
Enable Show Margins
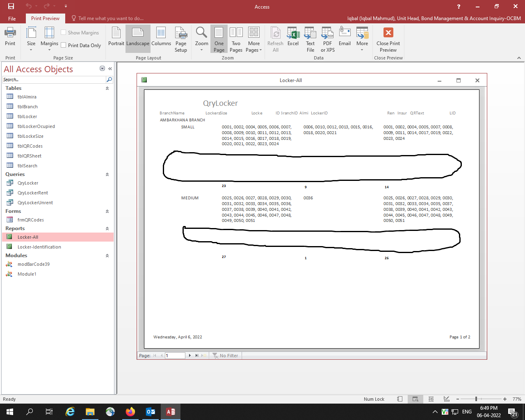point(64,32)
